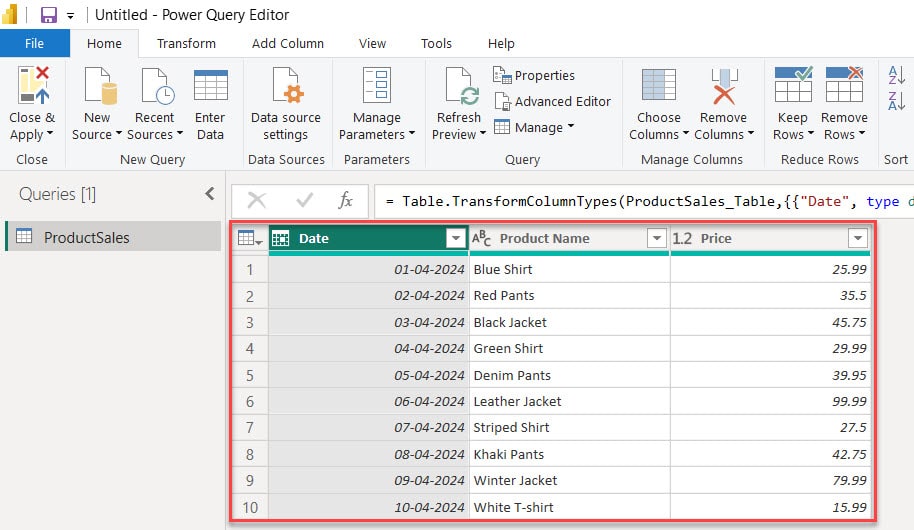Image resolution: width=914 pixels, height=530 pixels.
Task: Expand Close & Apply dropdown arrow
Action: (50, 134)
